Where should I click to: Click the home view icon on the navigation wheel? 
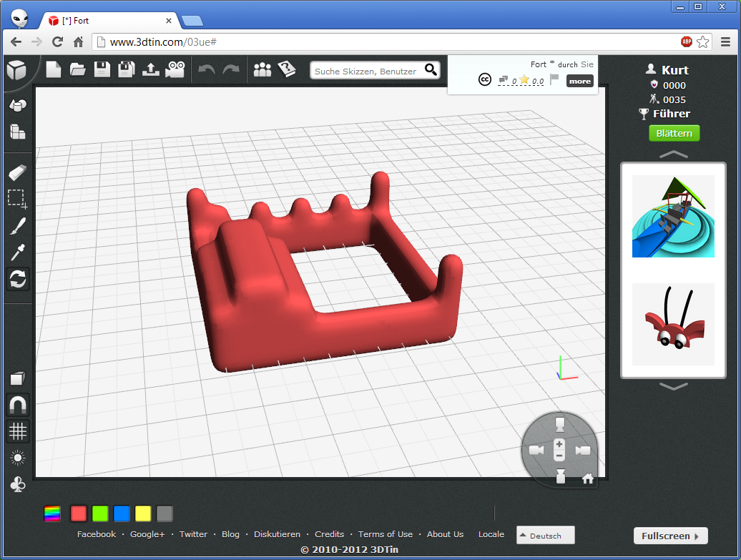(x=587, y=479)
